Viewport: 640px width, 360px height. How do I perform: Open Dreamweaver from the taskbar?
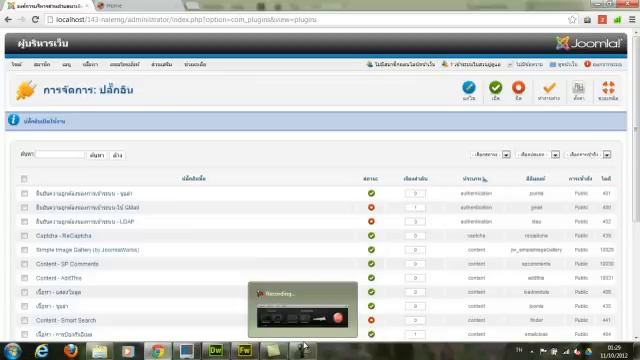[216, 351]
